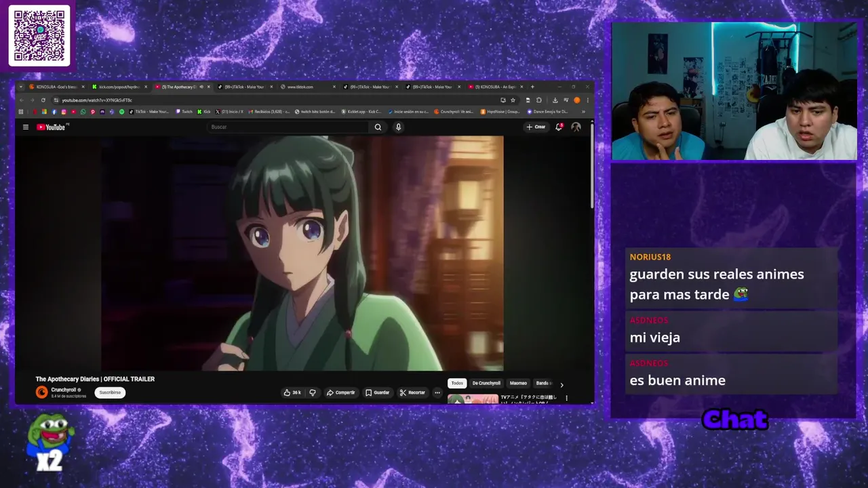868x488 pixels.
Task: Open Chrome extensions puzzle icon
Action: point(538,100)
